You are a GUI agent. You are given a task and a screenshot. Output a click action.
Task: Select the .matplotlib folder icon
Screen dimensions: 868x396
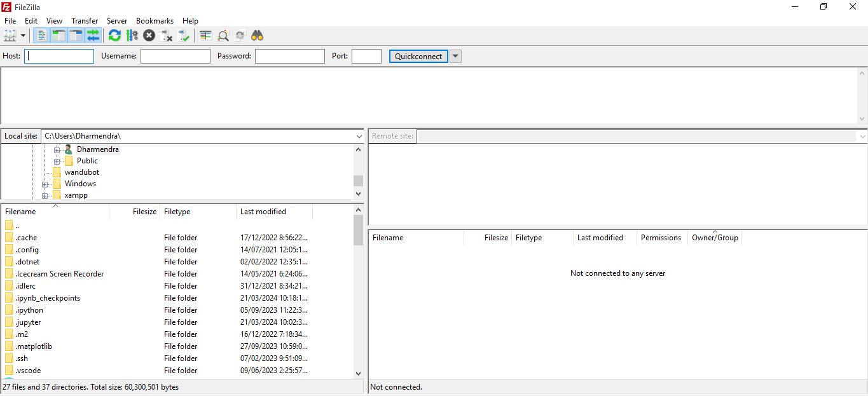9,346
